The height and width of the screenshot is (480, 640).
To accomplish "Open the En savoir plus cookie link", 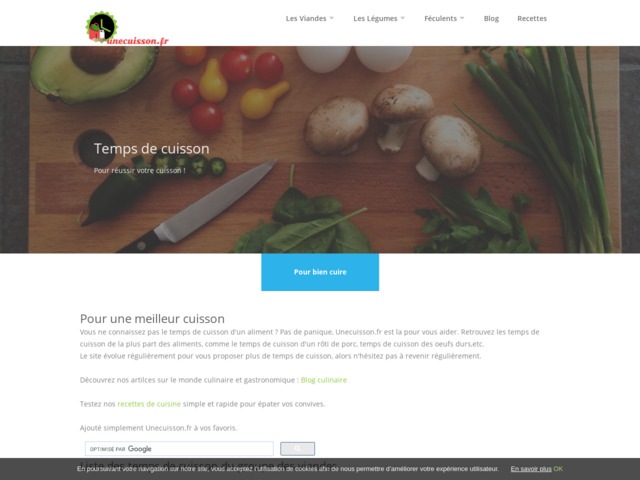I will click(x=531, y=469).
